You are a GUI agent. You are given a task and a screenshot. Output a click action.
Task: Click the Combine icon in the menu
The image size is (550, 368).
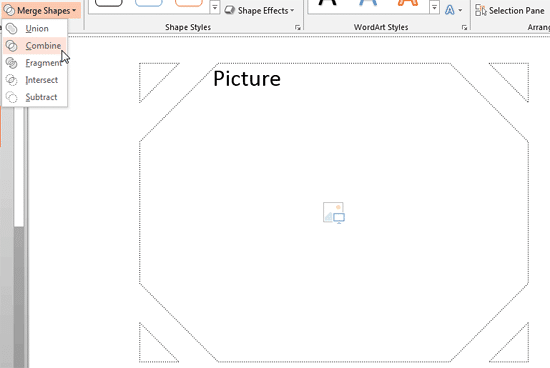12,46
